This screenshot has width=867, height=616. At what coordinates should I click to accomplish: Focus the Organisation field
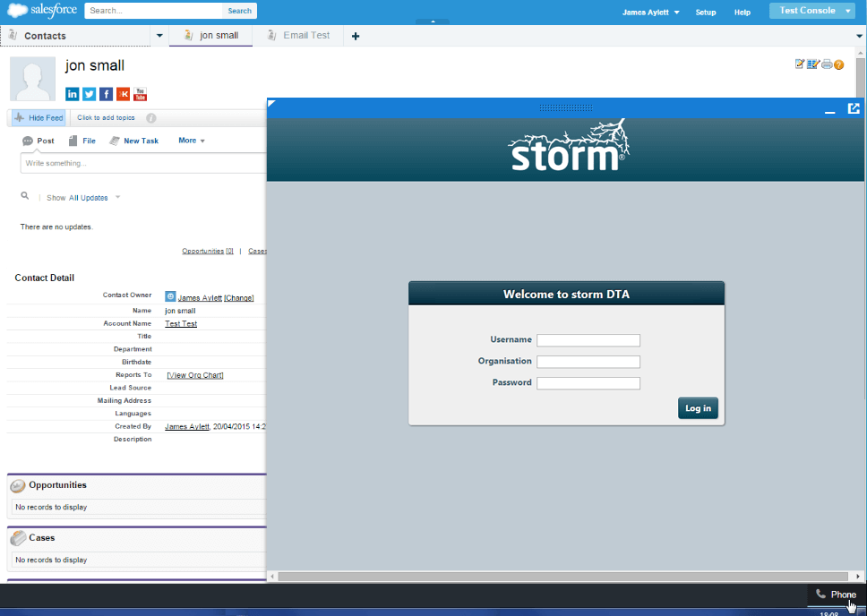pyautogui.click(x=588, y=362)
